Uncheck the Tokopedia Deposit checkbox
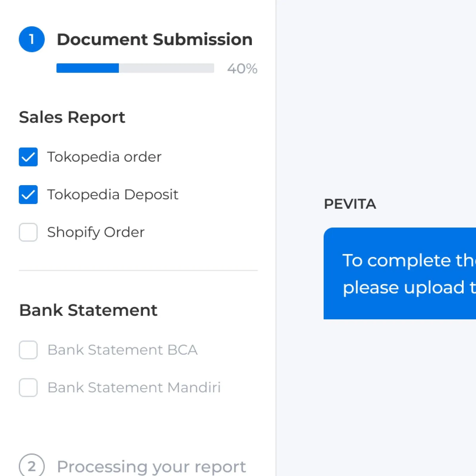476x476 pixels. (28, 195)
